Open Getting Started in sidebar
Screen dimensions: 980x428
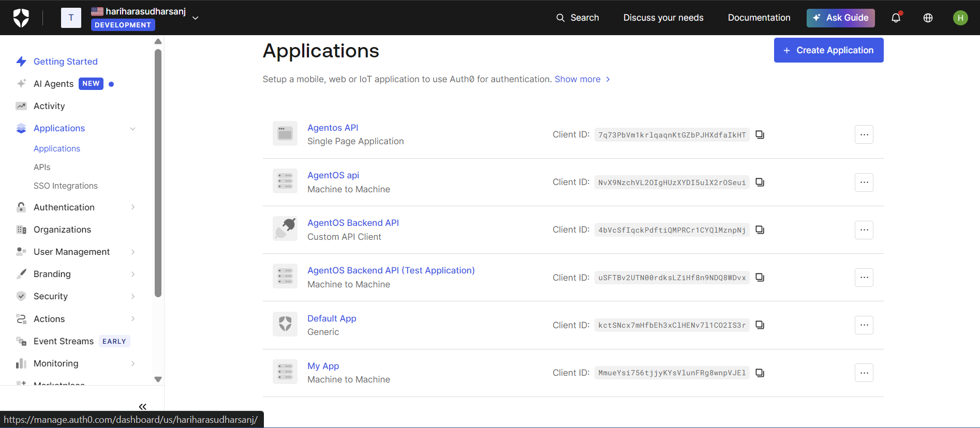pyautogui.click(x=66, y=62)
